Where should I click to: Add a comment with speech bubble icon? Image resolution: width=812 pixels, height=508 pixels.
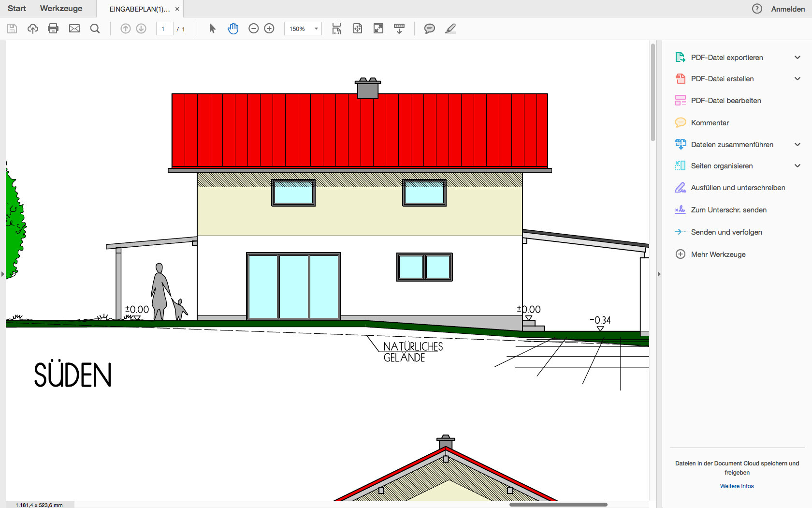[x=429, y=29]
